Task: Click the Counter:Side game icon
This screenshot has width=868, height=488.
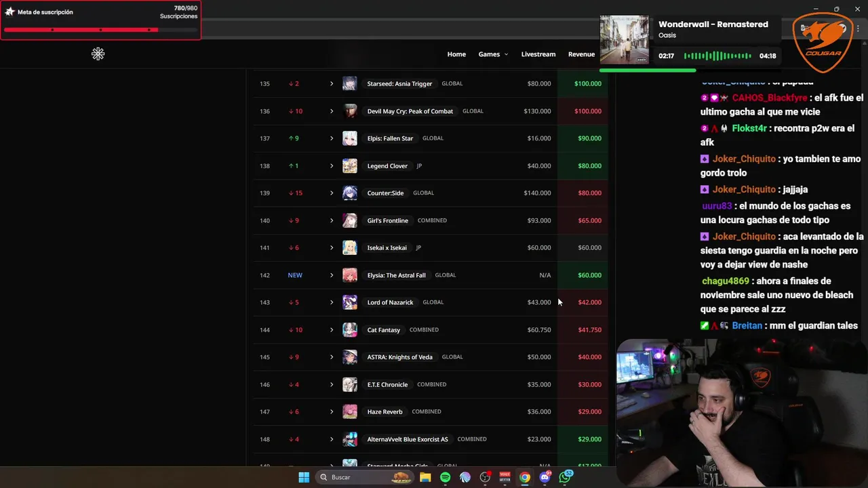Action: pyautogui.click(x=350, y=193)
